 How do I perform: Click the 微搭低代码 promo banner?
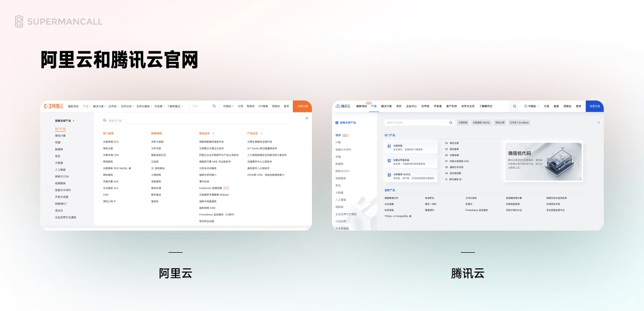(543, 161)
